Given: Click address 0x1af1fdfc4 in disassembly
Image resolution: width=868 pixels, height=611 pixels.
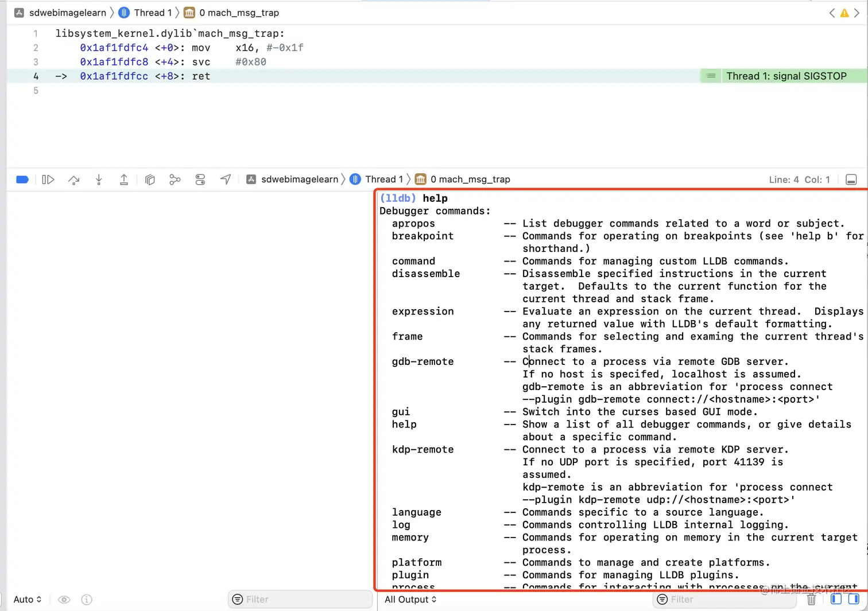Looking at the screenshot, I should click(x=114, y=48).
